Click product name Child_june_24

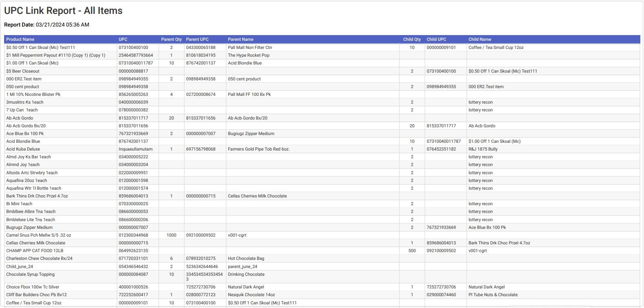pyautogui.click(x=20, y=267)
